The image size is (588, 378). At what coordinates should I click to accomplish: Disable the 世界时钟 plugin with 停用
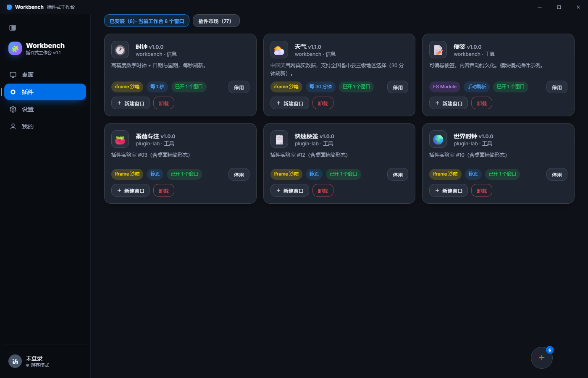[557, 175]
